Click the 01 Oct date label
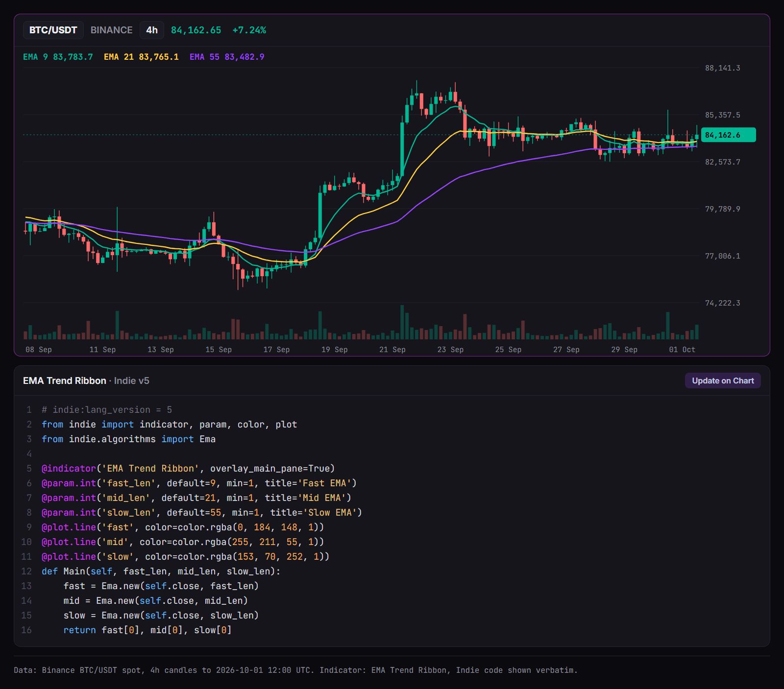This screenshot has width=784, height=689. point(682,349)
